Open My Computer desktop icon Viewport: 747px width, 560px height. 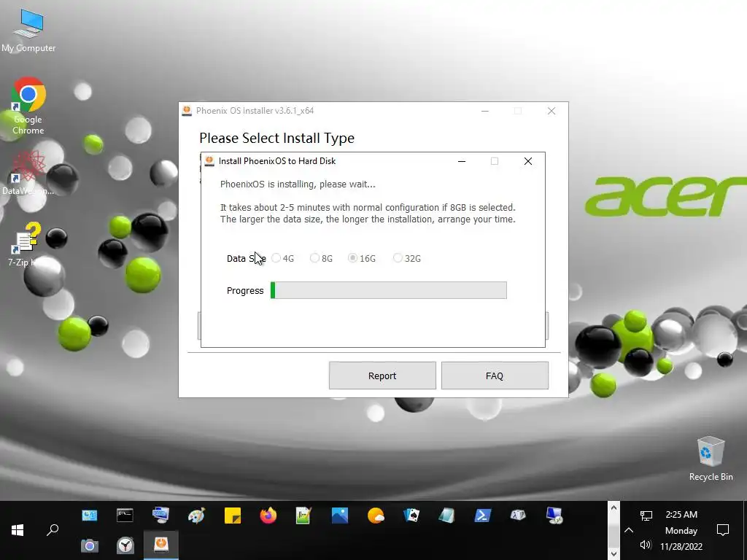[x=28, y=31]
